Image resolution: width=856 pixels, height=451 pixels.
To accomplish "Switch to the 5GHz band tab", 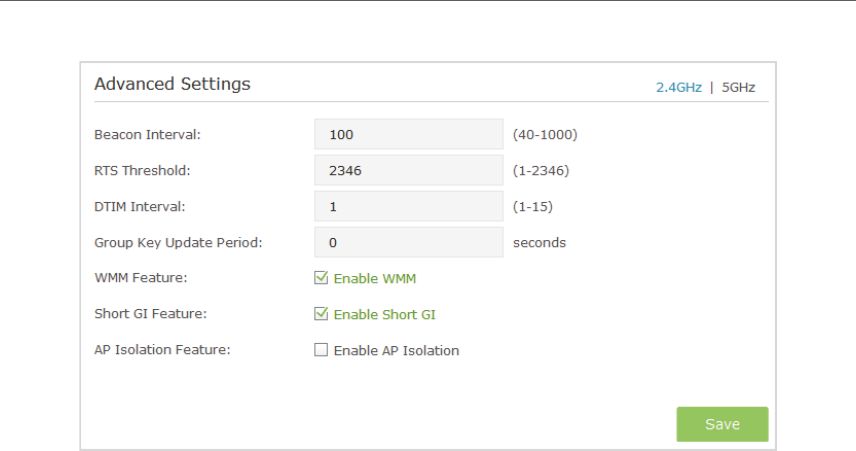I will coord(738,87).
